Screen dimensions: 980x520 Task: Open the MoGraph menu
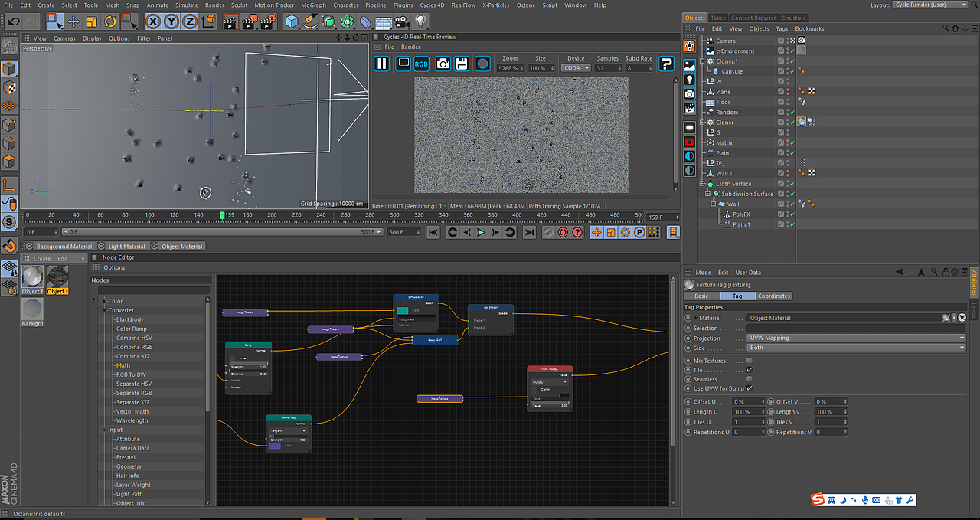click(313, 5)
